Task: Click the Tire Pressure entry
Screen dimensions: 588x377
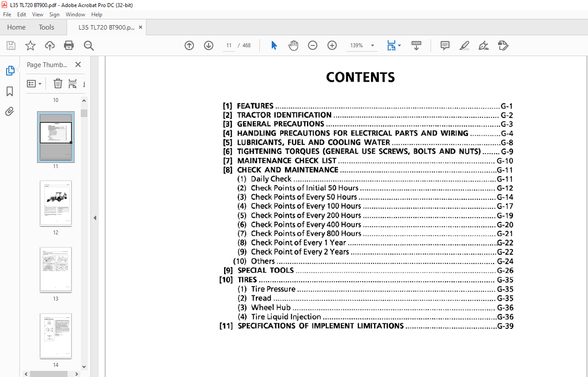Action: [x=375, y=289]
